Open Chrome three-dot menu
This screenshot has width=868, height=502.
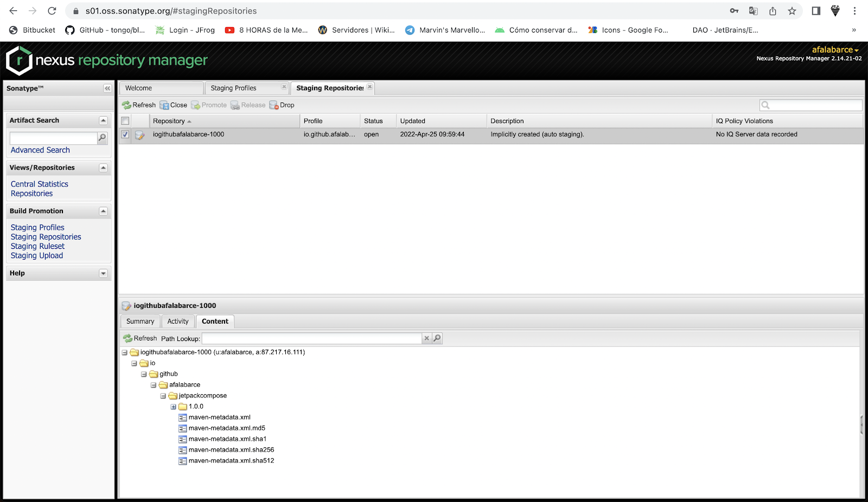click(854, 11)
